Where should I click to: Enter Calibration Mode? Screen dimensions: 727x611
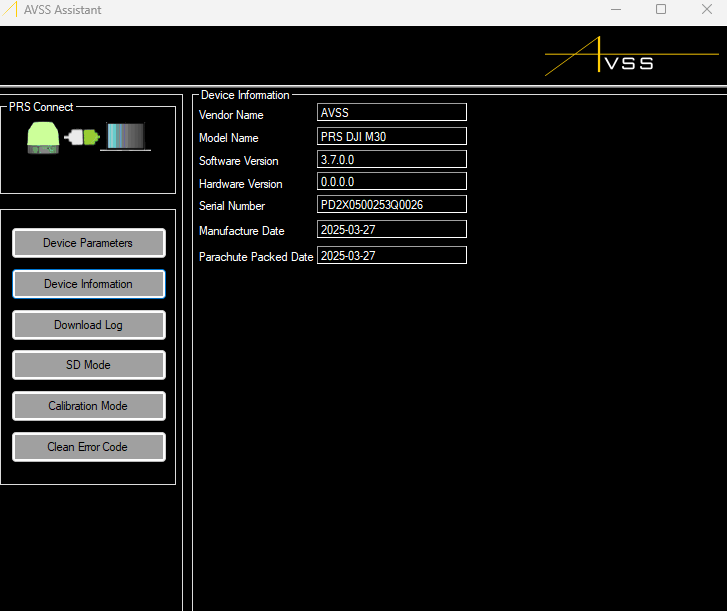click(x=89, y=406)
